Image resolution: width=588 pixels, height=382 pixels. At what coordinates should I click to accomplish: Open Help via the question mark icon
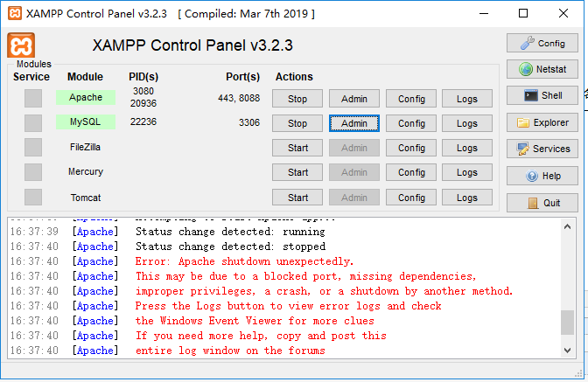click(542, 176)
